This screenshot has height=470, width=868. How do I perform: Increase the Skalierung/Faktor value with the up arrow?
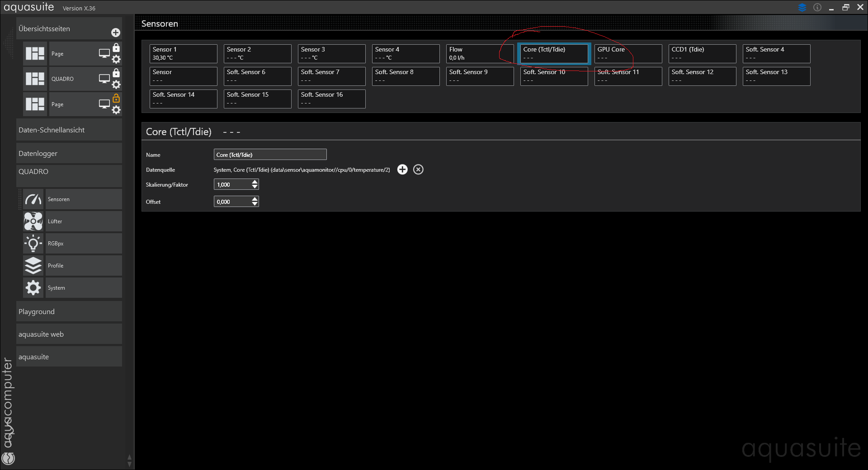tap(255, 182)
